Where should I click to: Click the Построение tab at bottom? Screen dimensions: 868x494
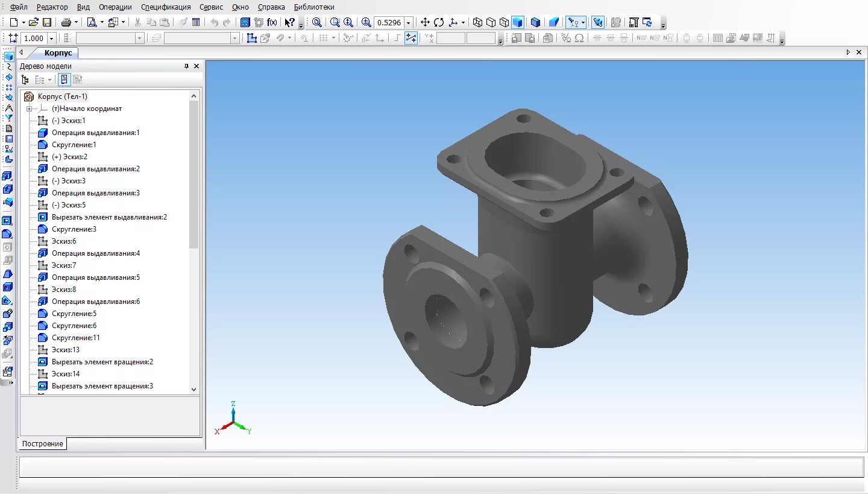point(42,443)
